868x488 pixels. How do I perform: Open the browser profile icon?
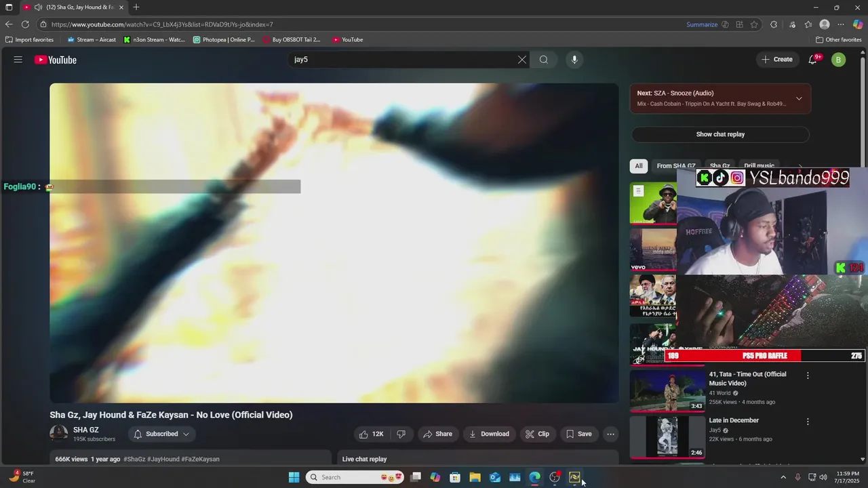coord(825,24)
